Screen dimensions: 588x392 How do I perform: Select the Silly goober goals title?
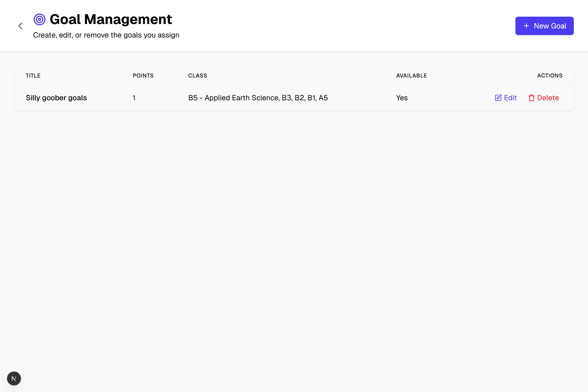point(56,98)
